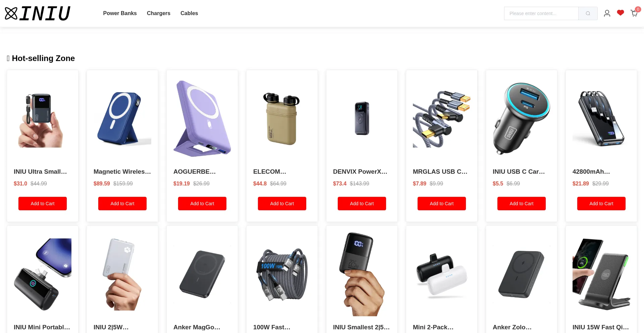Viewport: 644px width, 333px height.
Task: Open INIU 15W Fast Qi stand image
Action: 601,274
